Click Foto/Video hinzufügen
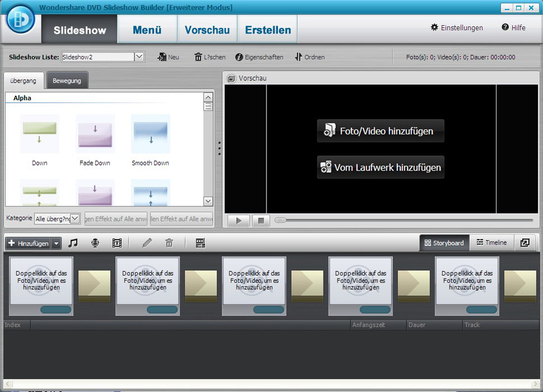Screen dimensions: 543x392 [x=380, y=130]
